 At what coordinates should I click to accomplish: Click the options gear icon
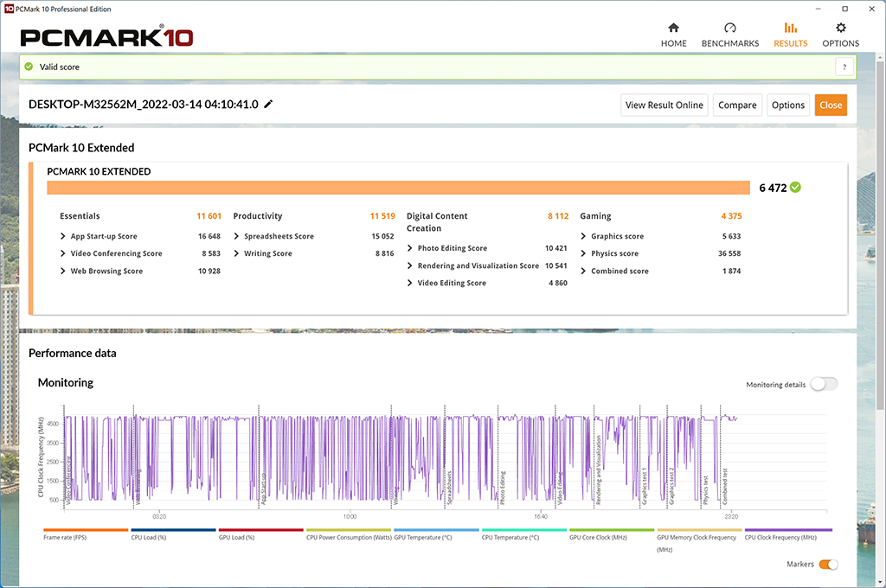pos(841,28)
